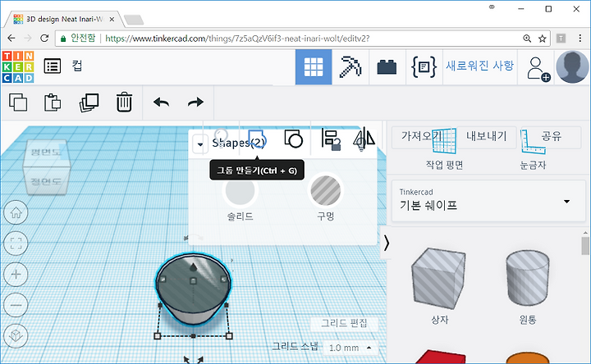Click the 공유 share button
This screenshot has height=364, width=591.
[x=552, y=136]
